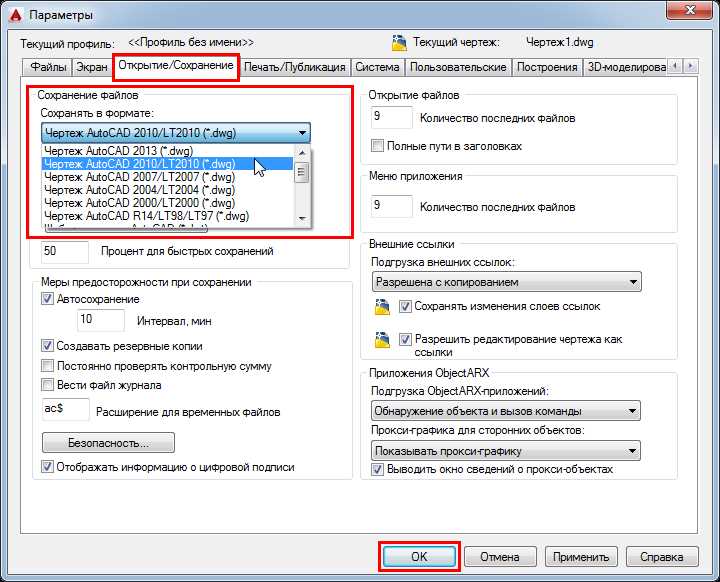Select Чертеж AutoCAD 2000/LT2000 format

click(x=168, y=202)
